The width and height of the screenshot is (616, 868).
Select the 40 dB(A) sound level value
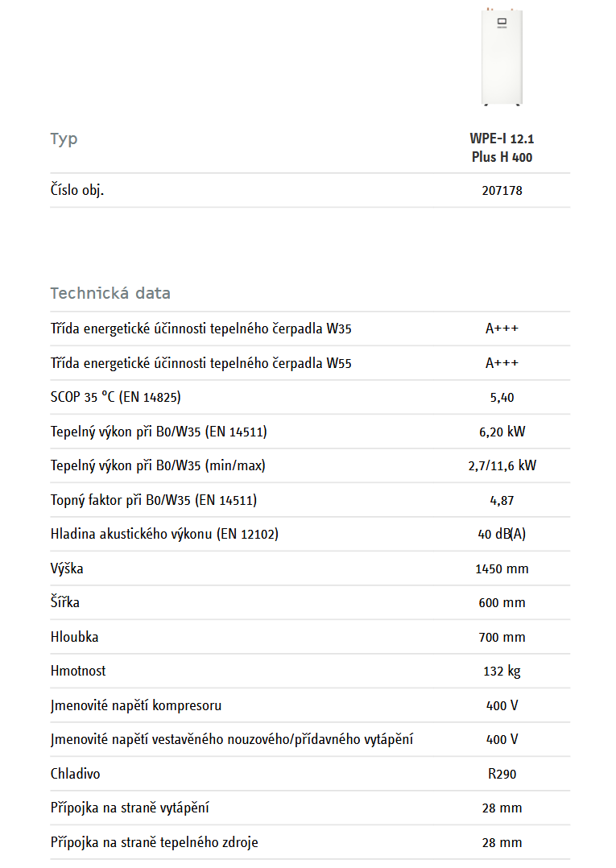click(x=502, y=534)
